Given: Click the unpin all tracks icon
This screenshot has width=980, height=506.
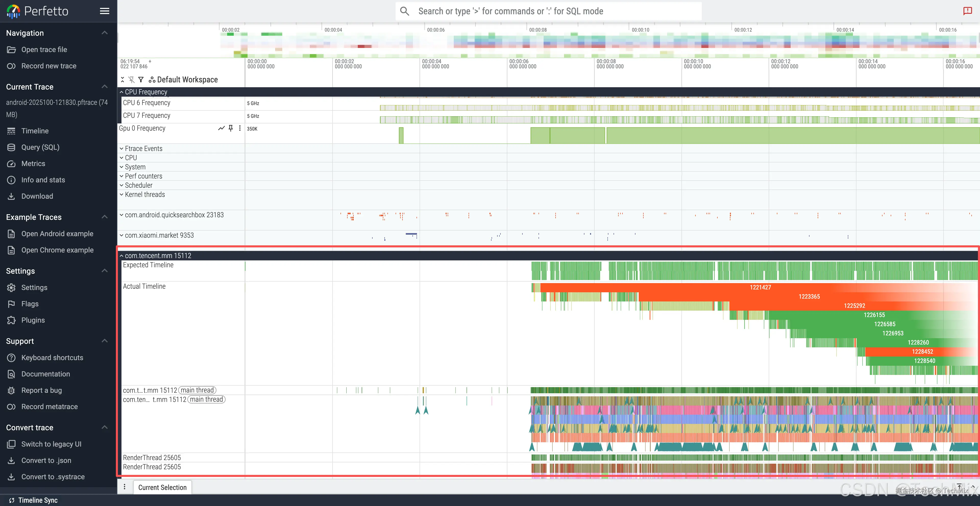Looking at the screenshot, I should click(132, 80).
